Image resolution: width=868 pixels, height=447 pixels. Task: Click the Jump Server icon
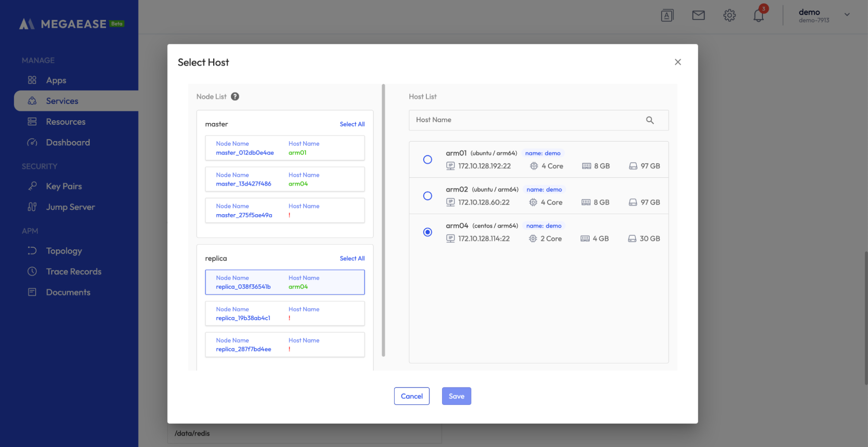(32, 207)
